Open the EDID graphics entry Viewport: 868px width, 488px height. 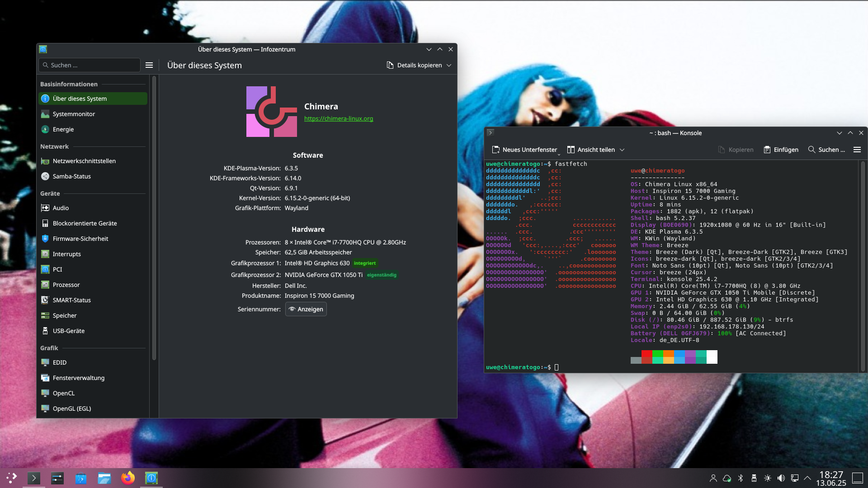[93, 362]
